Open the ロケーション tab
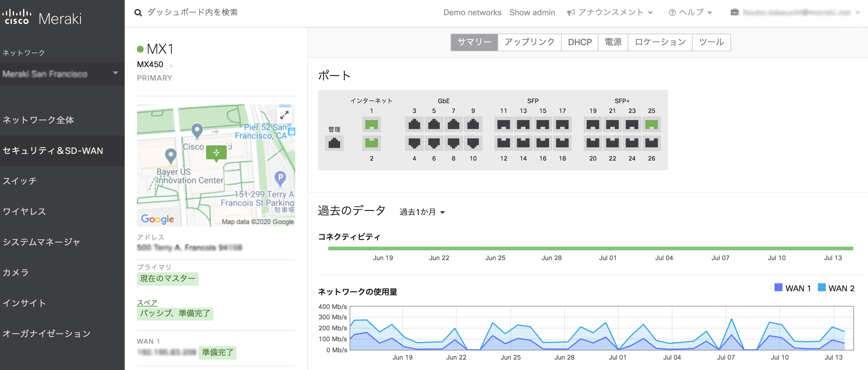 pos(660,42)
